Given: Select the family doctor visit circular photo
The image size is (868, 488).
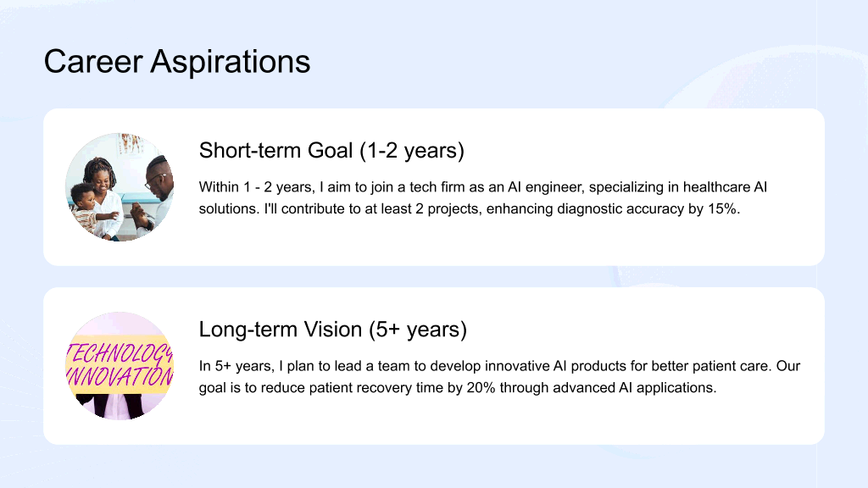Looking at the screenshot, I should (x=120, y=187).
